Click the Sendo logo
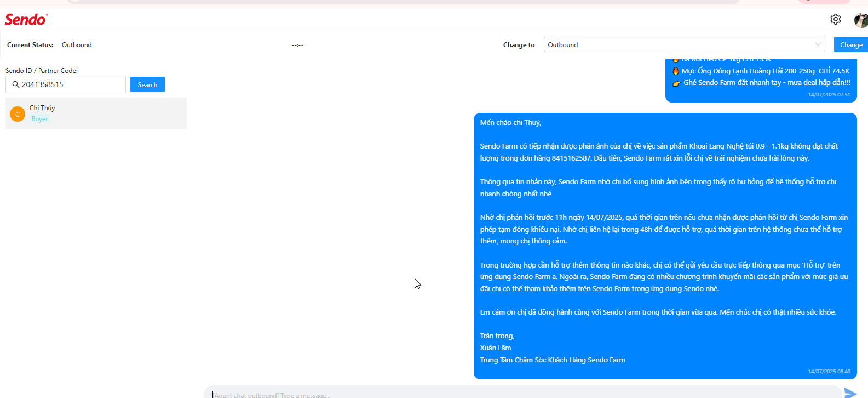The width and height of the screenshot is (868, 398). tap(26, 19)
